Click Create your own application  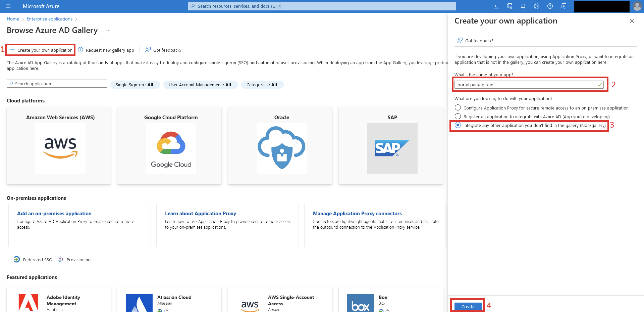[41, 50]
